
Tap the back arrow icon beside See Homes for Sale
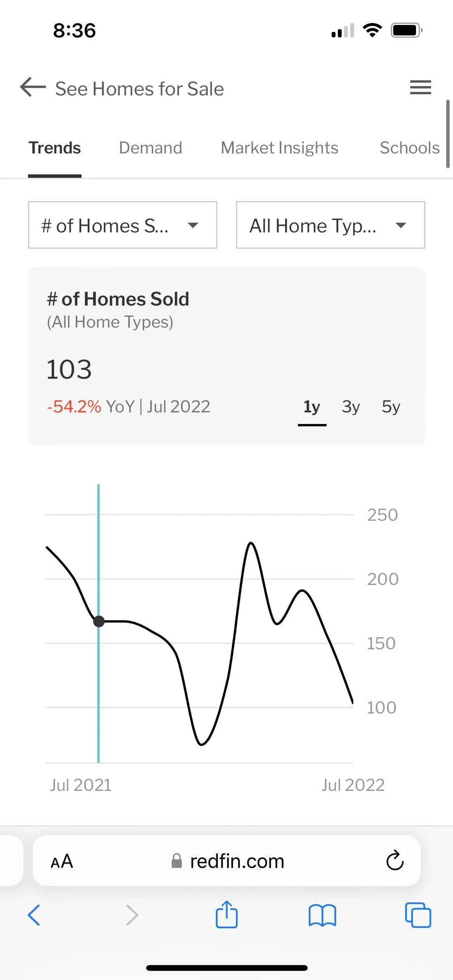33,88
